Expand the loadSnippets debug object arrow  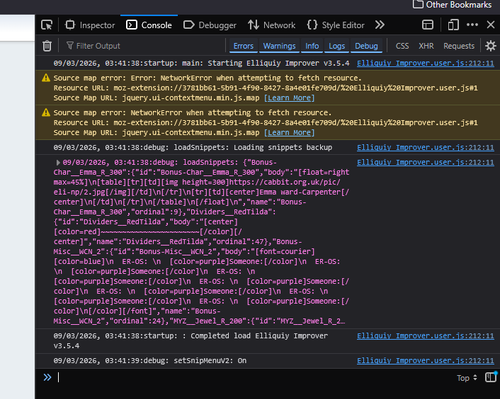(x=58, y=163)
